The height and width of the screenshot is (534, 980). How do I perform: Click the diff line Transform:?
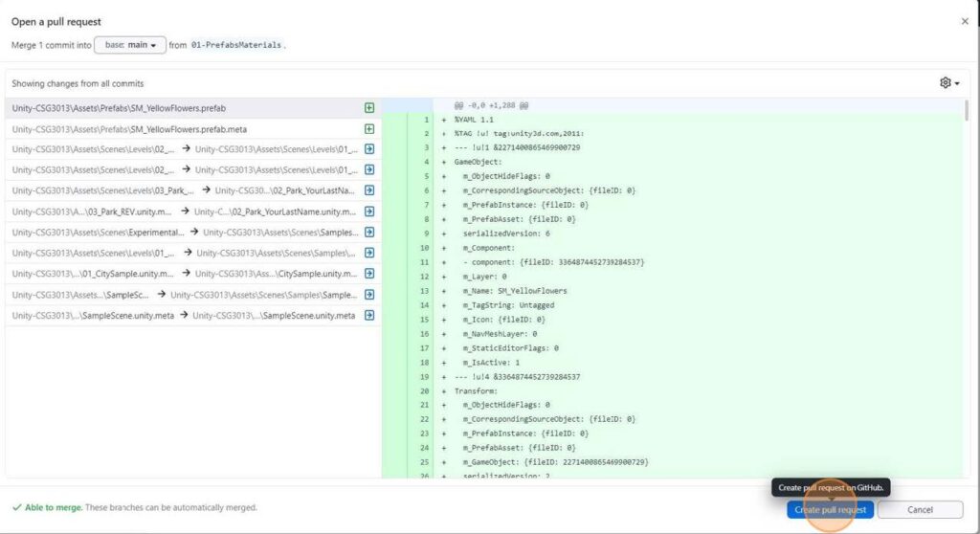476,390
